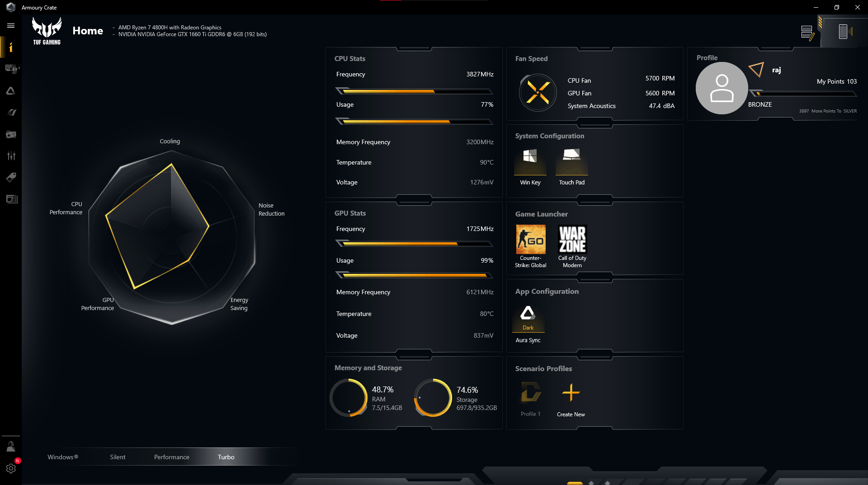Click the profile avatar picture
Screen dimensions: 868x485
[x=722, y=88]
